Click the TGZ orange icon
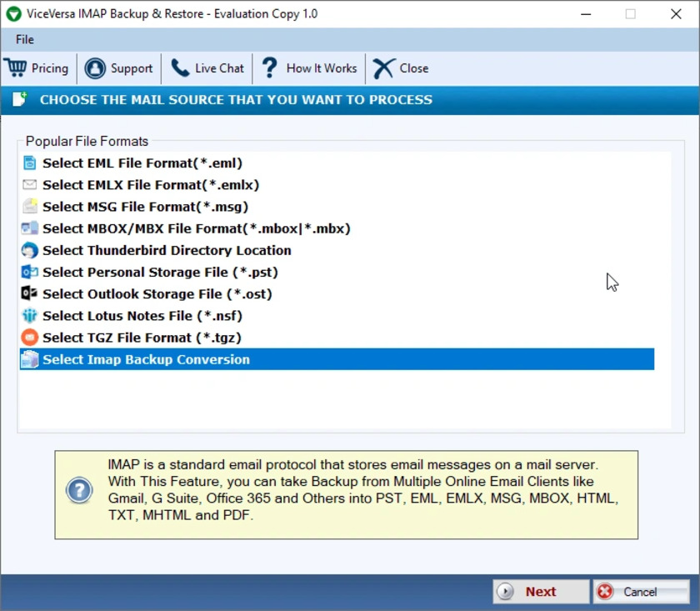The image size is (700, 611). coord(29,338)
